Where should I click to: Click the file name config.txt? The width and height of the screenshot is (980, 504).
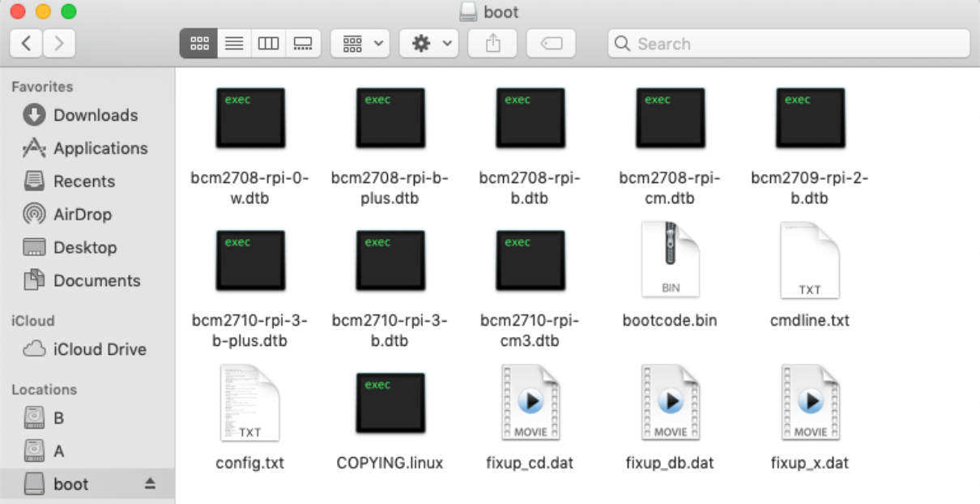(250, 463)
